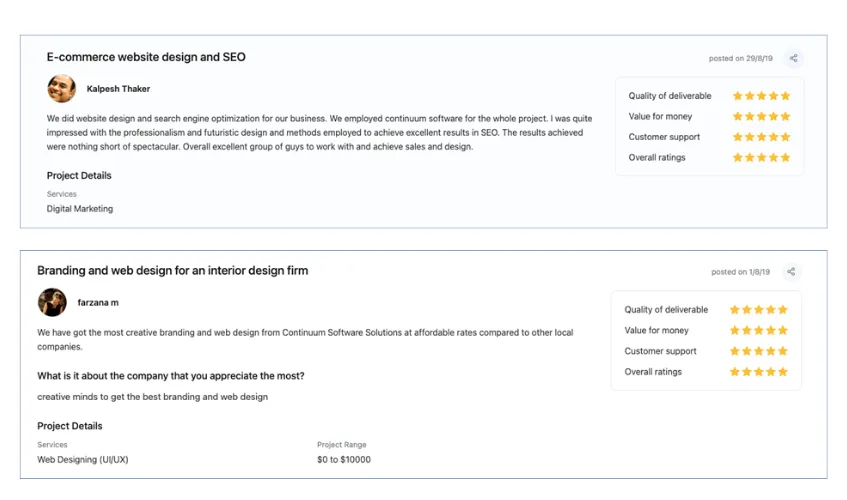Share the E-commerce website design review

[x=793, y=58]
